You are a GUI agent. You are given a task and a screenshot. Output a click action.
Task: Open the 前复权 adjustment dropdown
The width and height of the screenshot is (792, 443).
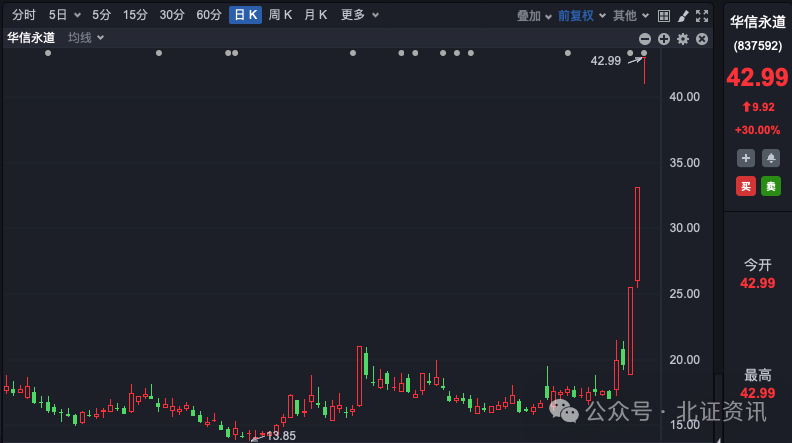pos(581,16)
